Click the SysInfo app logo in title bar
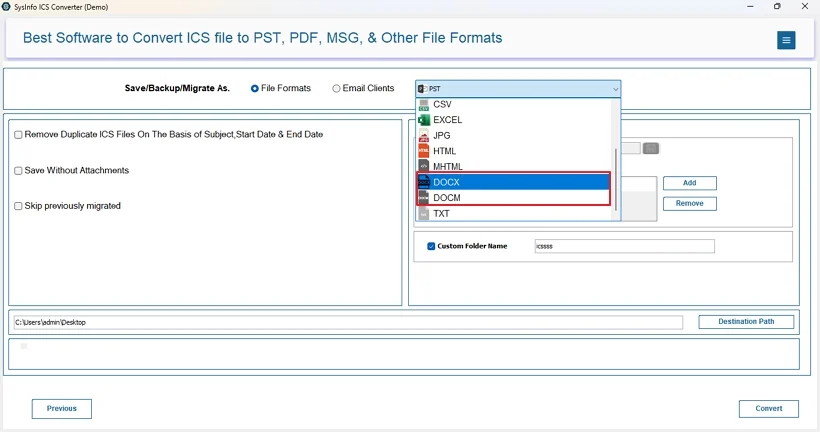 click(x=6, y=7)
